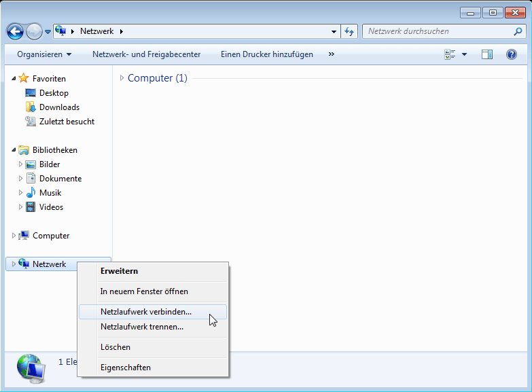Choose Löschen from the context menu
Viewport: 532px width, 392px height.
coord(153,347)
